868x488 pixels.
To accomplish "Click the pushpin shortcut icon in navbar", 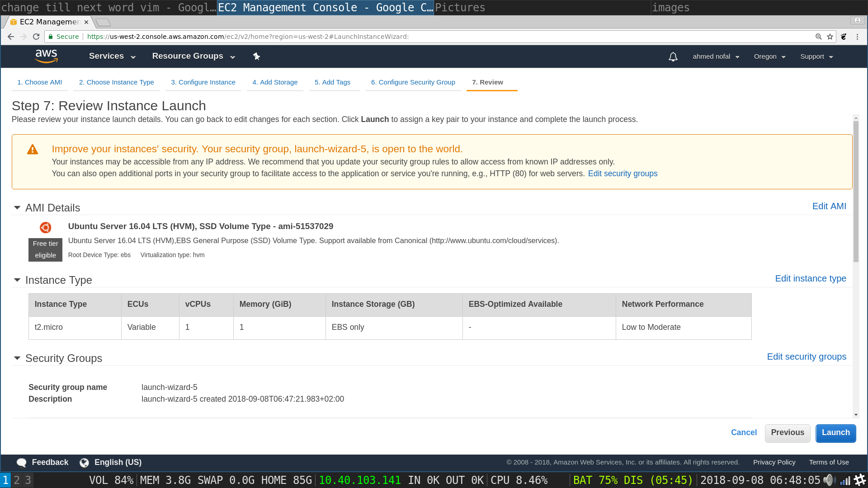I will coord(256,56).
